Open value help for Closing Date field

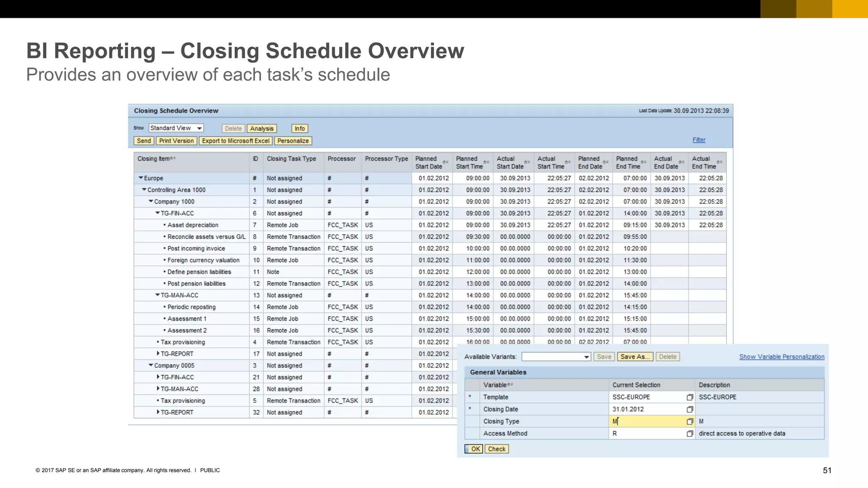click(690, 409)
